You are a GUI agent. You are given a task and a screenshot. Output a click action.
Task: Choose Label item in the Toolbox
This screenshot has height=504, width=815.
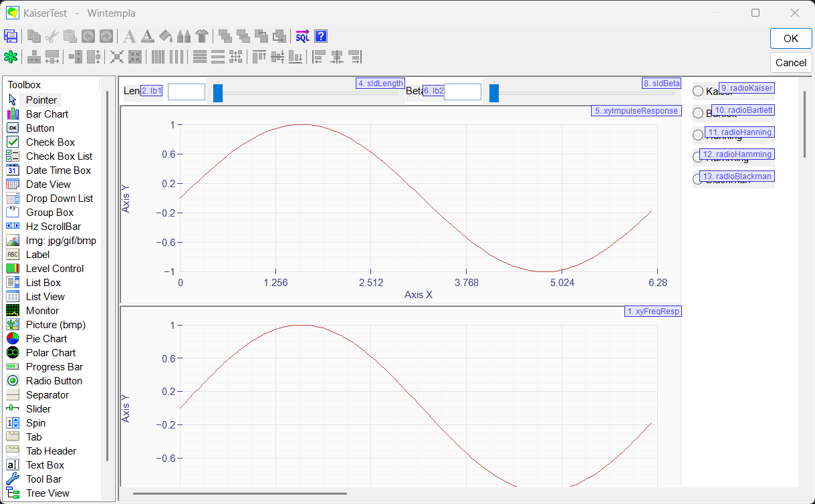[37, 254]
